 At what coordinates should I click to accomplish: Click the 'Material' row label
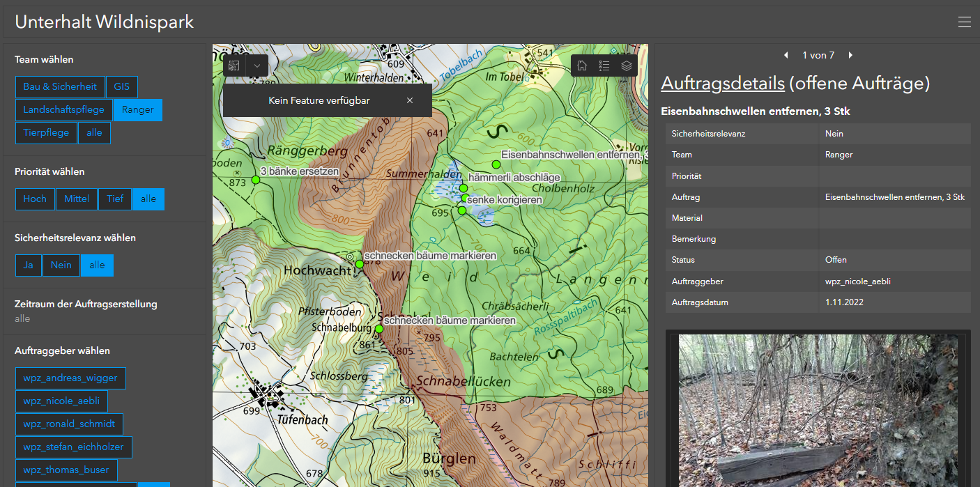click(x=687, y=218)
